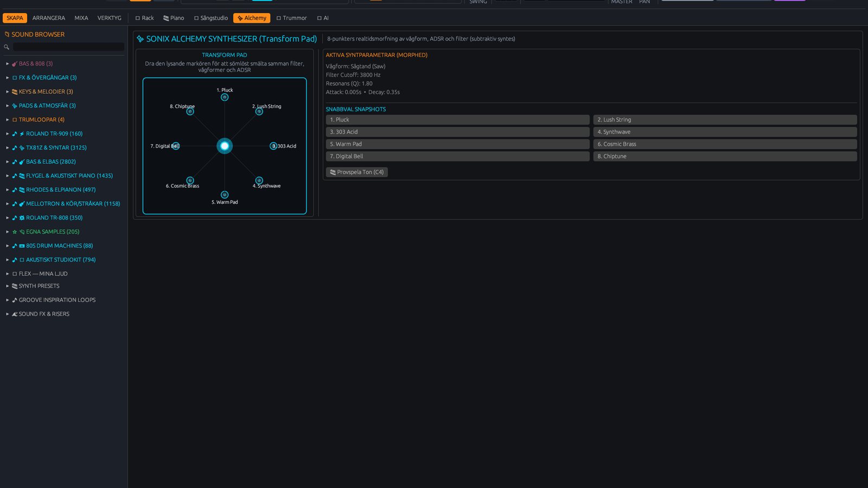Viewport: 868px width, 488px height.
Task: Click the guitar icon beside BAS & 808
Action: click(15, 63)
